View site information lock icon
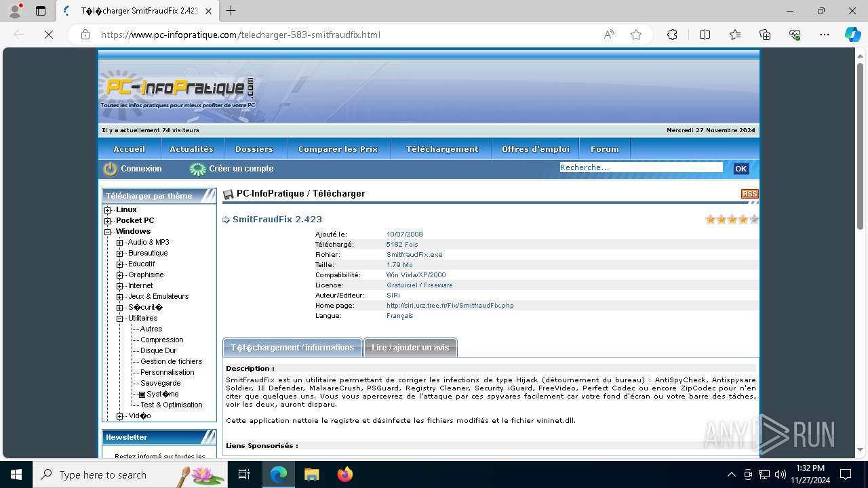 (x=85, y=35)
